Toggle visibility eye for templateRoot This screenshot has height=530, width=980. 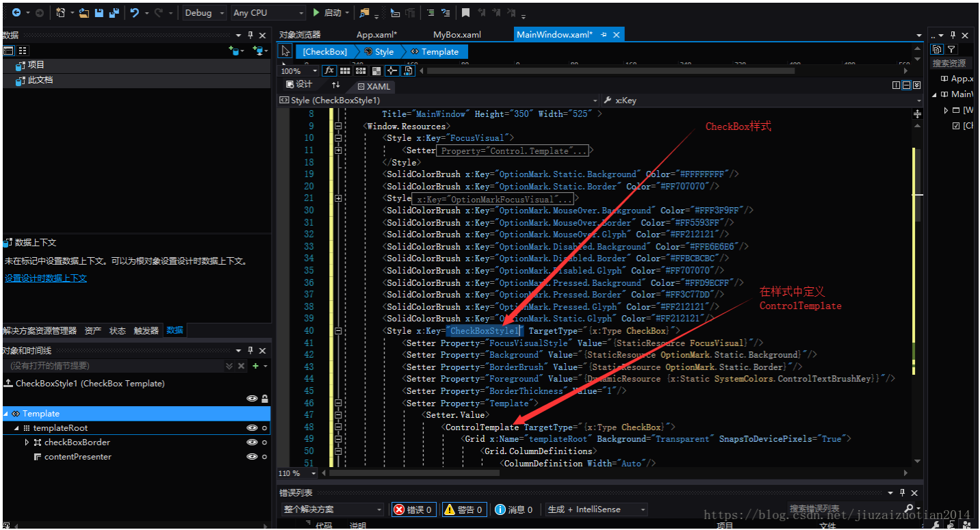(252, 428)
